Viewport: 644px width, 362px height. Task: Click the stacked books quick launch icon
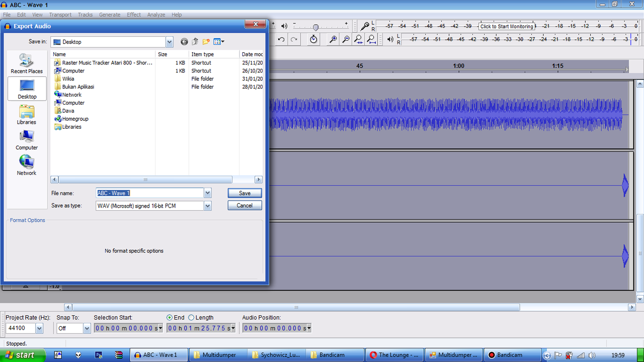click(118, 355)
